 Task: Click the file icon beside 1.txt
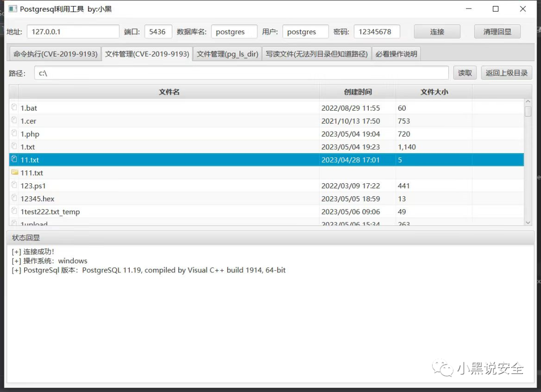coord(14,146)
